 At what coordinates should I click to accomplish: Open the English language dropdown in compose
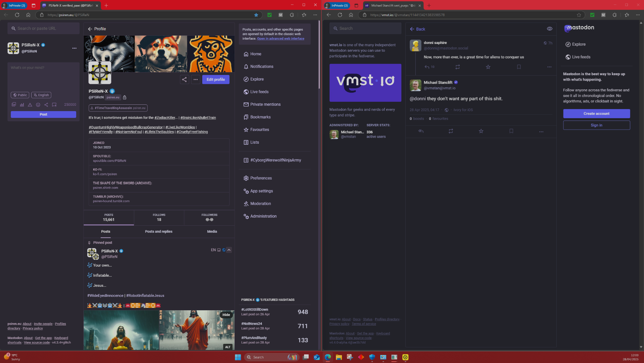coord(41,95)
